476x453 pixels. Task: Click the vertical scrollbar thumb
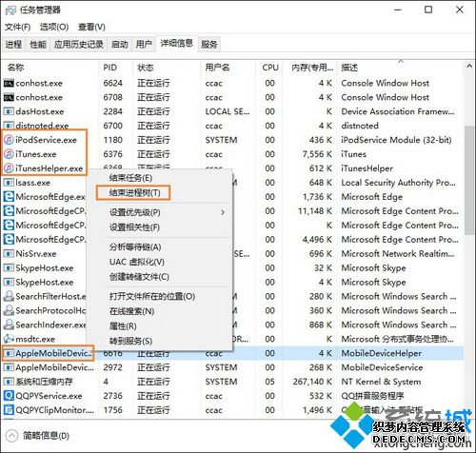pyautogui.click(x=469, y=180)
